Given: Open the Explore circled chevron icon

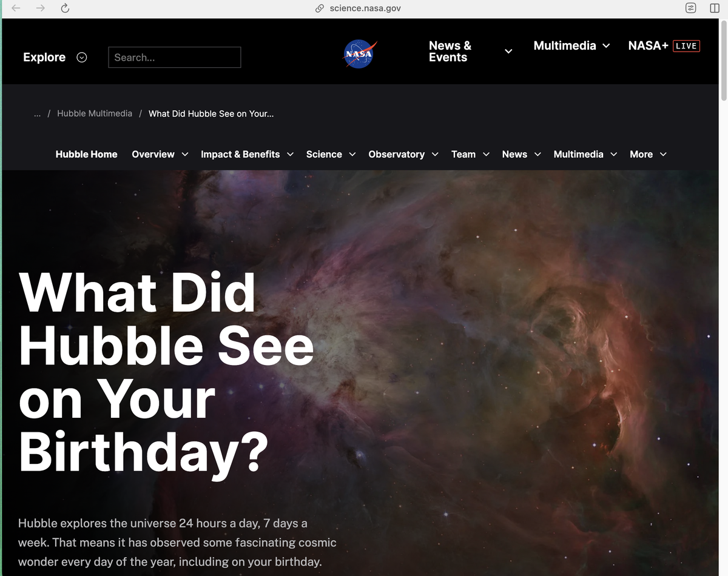Looking at the screenshot, I should [82, 57].
